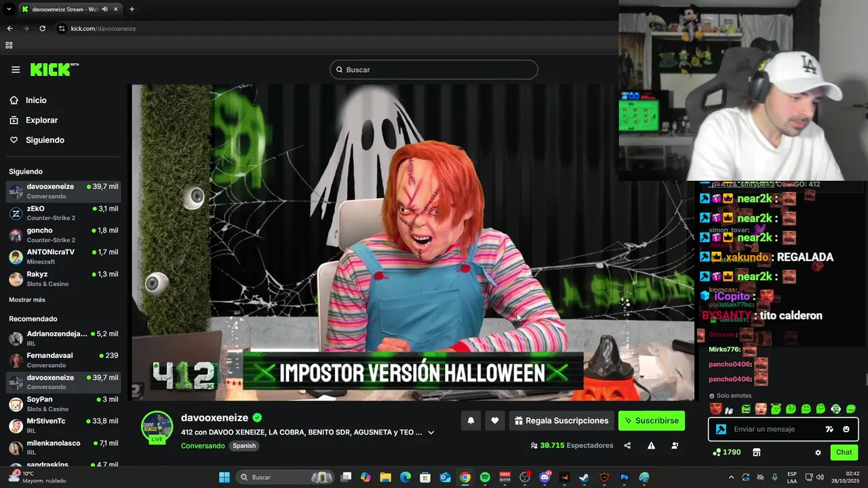868x488 pixels.
Task: Expand Mostrar más in Siguiendo list
Action: 27,300
